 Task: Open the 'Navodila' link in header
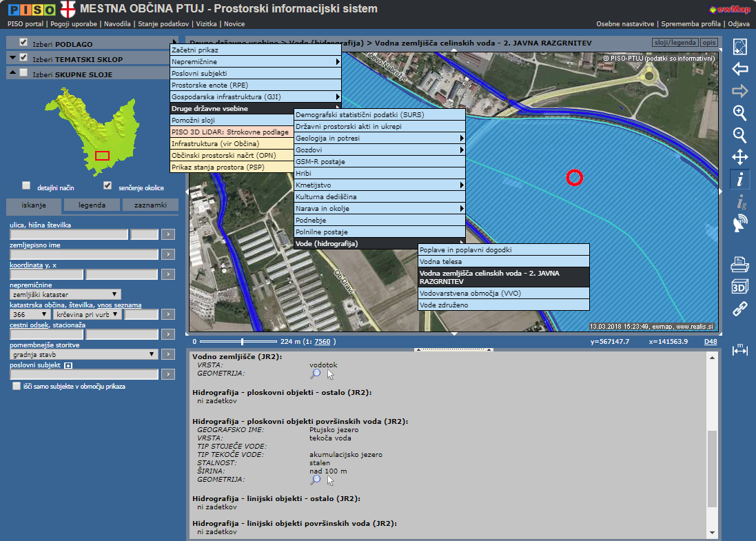pyautogui.click(x=119, y=23)
